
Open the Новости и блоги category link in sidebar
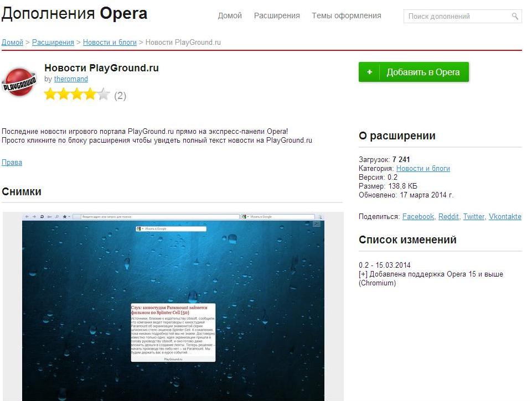coord(423,169)
